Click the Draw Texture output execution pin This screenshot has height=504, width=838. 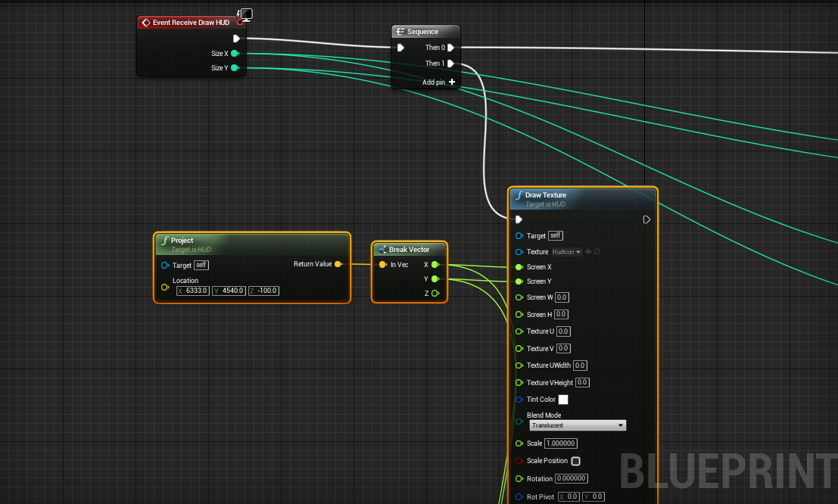[646, 219]
